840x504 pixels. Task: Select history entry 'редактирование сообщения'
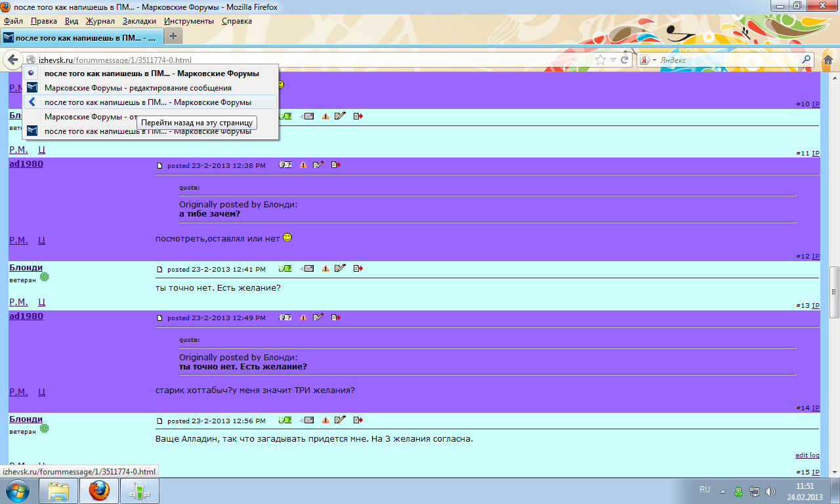(x=138, y=87)
